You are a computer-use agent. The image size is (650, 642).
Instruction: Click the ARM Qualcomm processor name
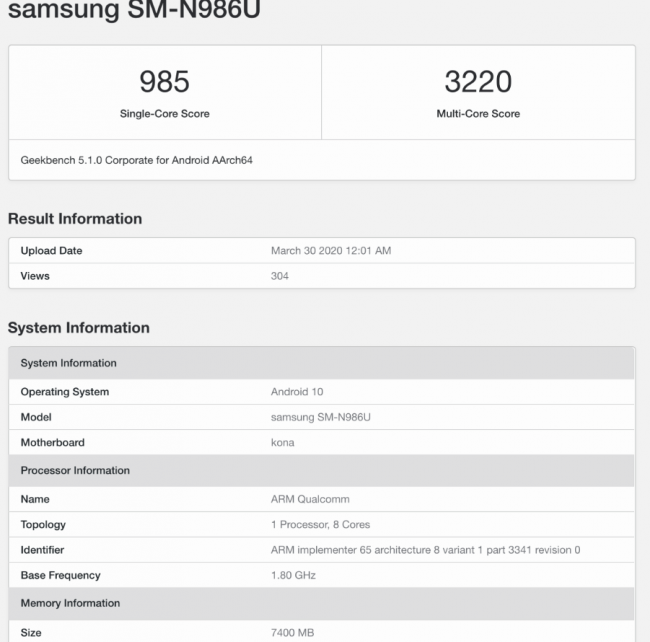tap(310, 499)
